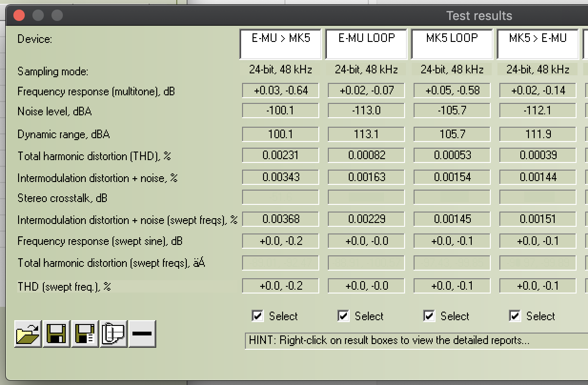Screen dimensions: 588x385
Task: Click IMD + noise box 0.00163
Action: tap(366, 177)
